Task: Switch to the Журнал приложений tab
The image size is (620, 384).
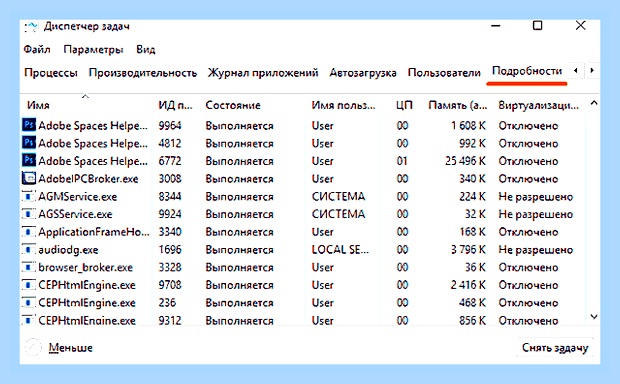Action: point(263,73)
